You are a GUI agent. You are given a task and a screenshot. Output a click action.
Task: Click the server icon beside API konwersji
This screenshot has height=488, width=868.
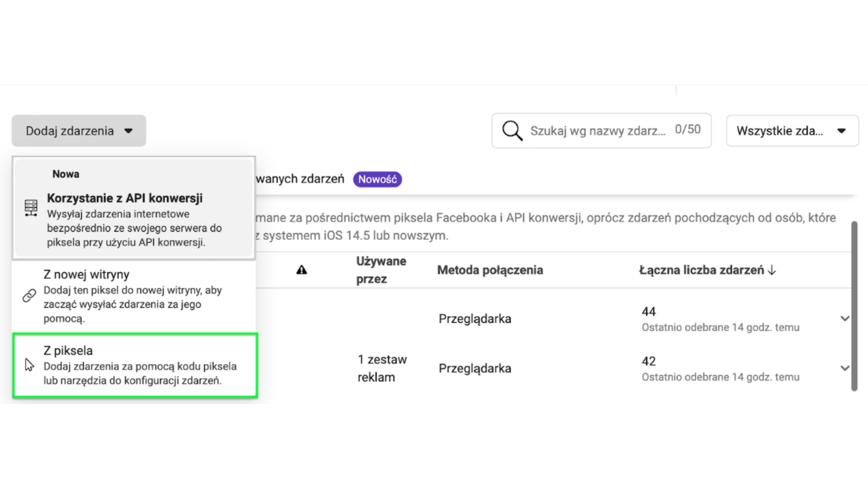(31, 208)
